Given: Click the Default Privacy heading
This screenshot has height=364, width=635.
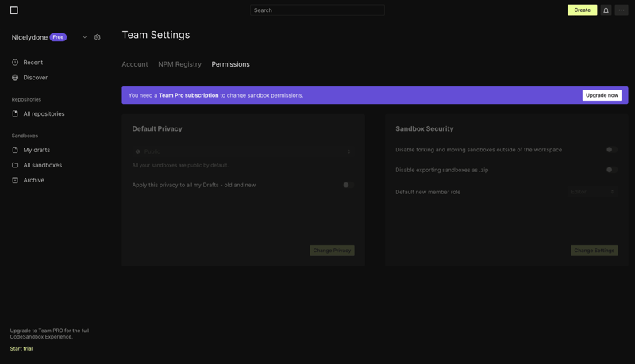Looking at the screenshot, I should (157, 128).
